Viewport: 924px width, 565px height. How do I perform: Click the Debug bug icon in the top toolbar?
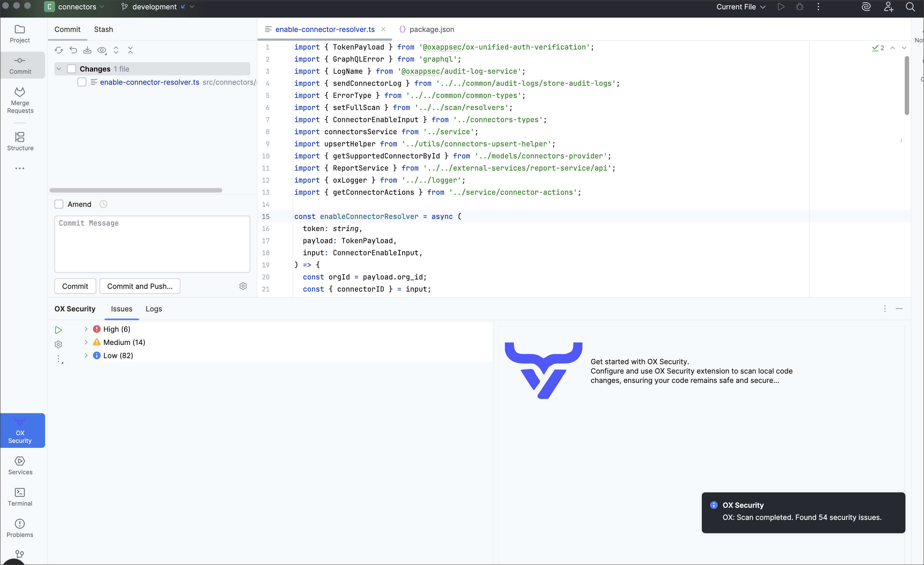tap(799, 7)
